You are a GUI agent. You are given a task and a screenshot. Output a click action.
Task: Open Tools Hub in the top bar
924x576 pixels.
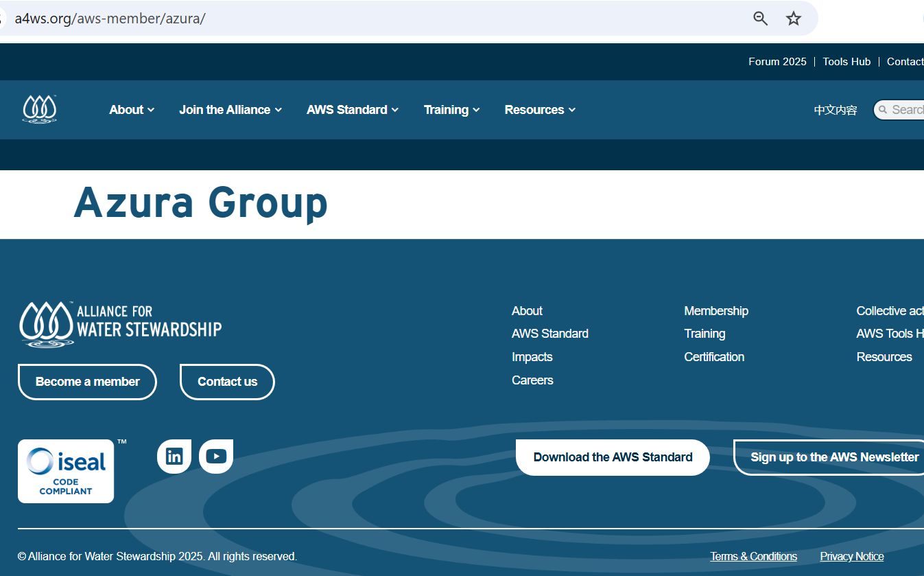point(846,62)
